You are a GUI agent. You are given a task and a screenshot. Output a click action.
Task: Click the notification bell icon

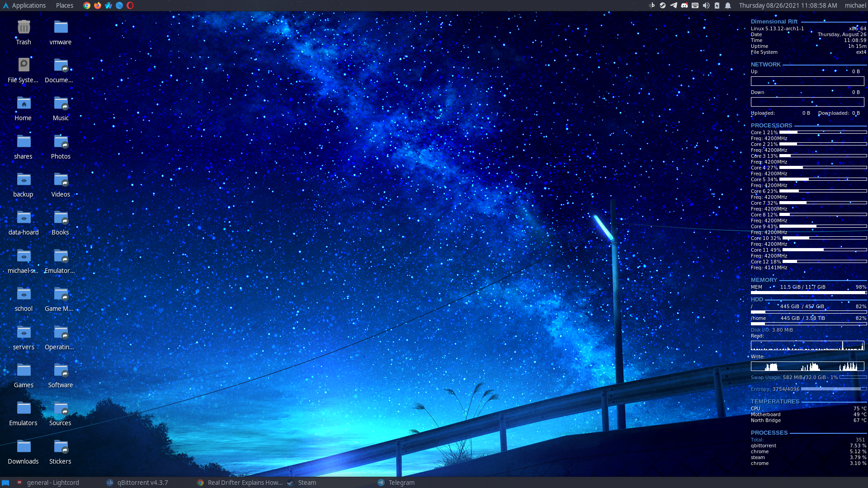coord(728,5)
